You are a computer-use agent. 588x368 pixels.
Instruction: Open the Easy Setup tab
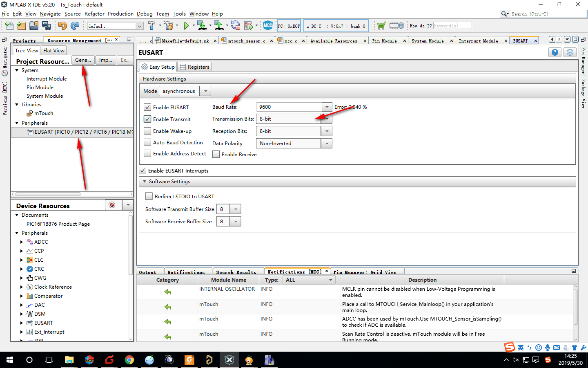tap(158, 67)
